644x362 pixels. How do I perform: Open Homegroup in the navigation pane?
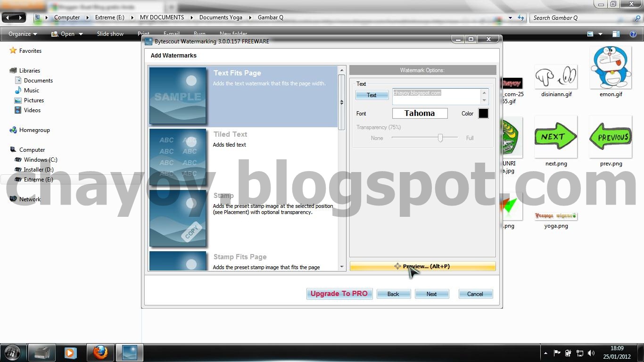(x=34, y=130)
